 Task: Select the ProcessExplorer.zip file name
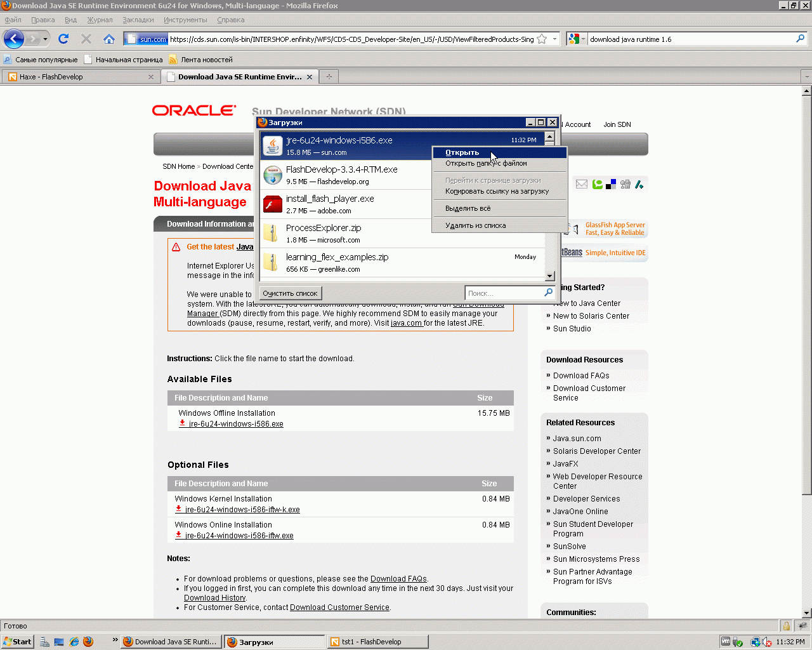[x=324, y=228]
